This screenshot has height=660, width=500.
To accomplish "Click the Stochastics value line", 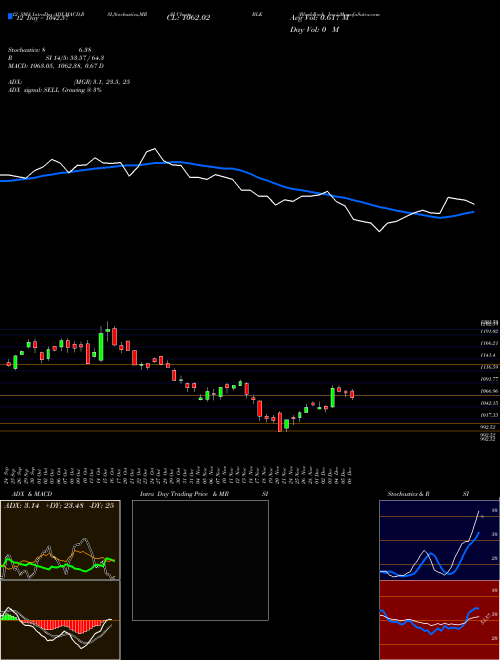I will coord(50,50).
